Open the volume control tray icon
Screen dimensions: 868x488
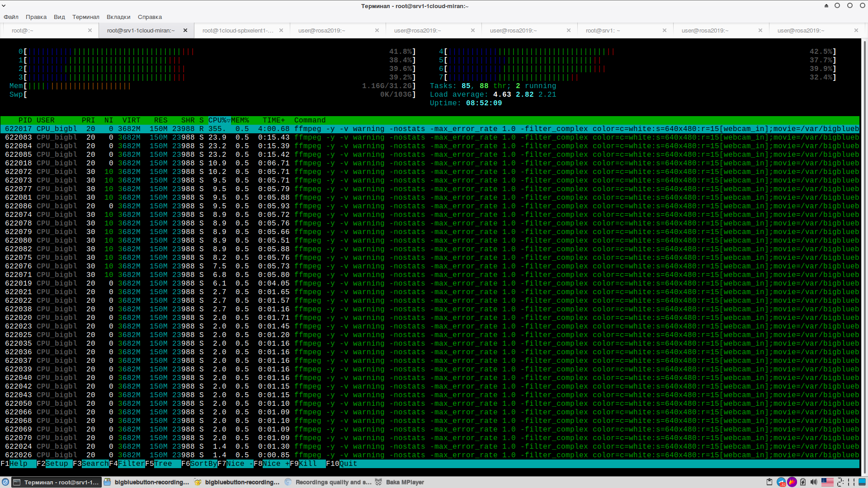[814, 482]
